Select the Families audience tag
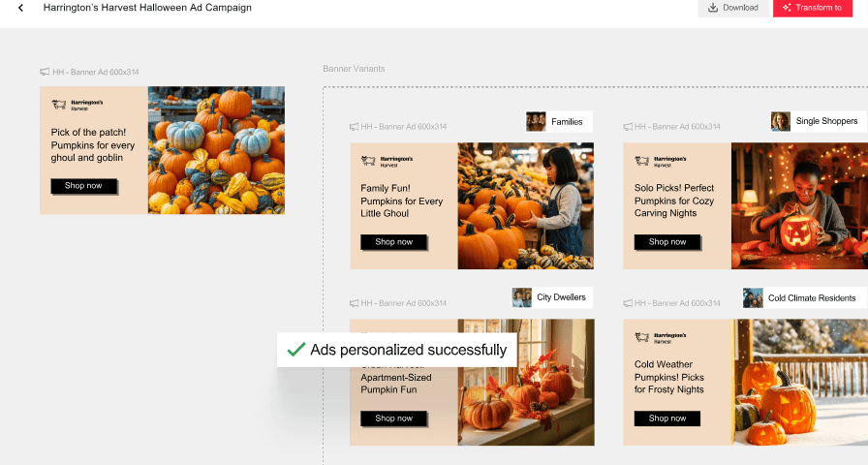The width and height of the screenshot is (868, 465). tap(559, 122)
